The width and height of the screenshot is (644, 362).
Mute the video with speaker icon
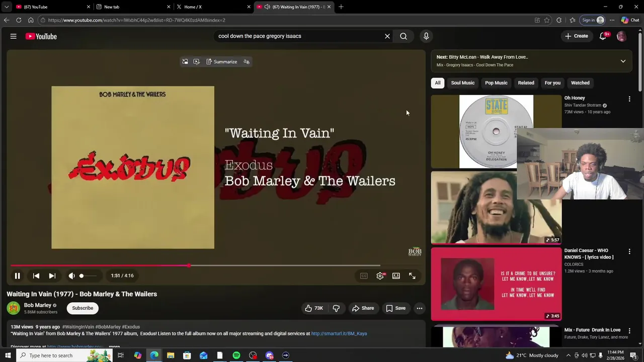(71, 276)
